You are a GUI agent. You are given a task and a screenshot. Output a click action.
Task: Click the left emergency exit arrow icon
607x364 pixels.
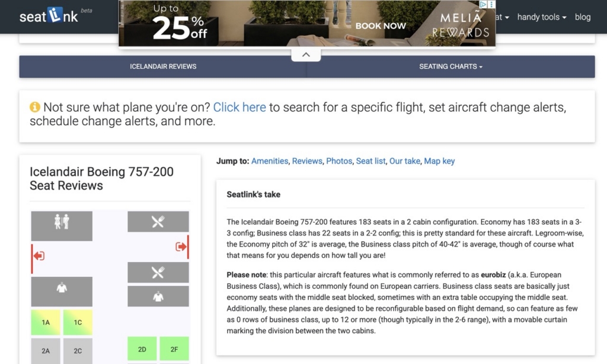point(39,256)
